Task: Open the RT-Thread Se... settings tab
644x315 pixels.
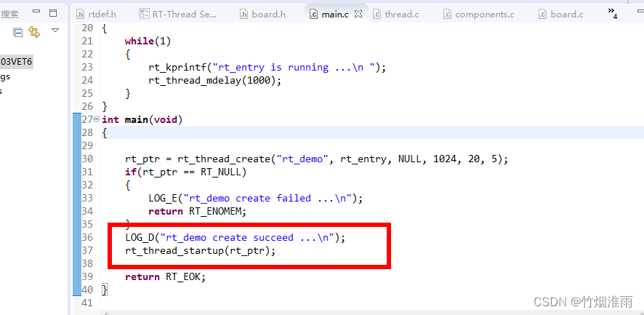Action: (x=178, y=15)
